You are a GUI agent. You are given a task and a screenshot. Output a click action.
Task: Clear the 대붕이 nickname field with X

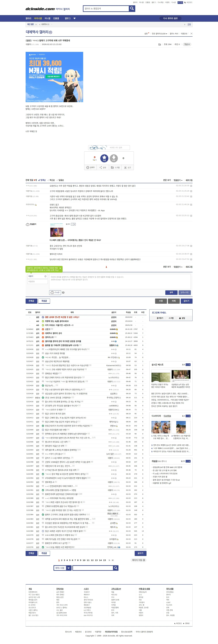click(x=45, y=276)
